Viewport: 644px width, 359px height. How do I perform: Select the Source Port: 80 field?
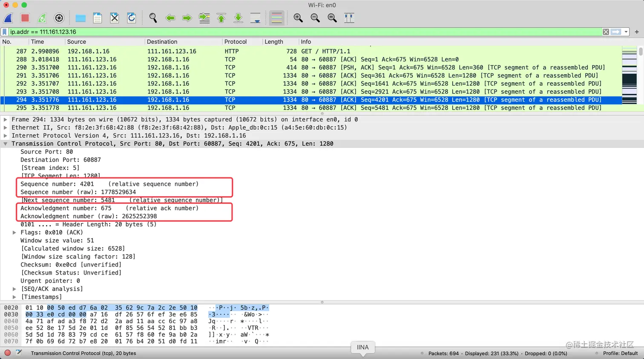[x=47, y=152]
